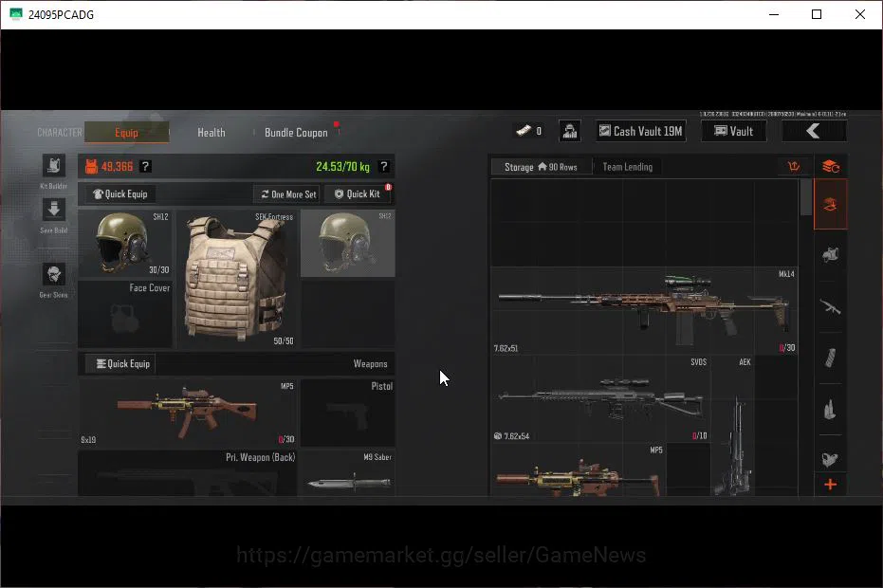Image resolution: width=883 pixels, height=588 pixels.
Task: Click the Pri. Weapon (Back) slot
Action: pos(188,472)
